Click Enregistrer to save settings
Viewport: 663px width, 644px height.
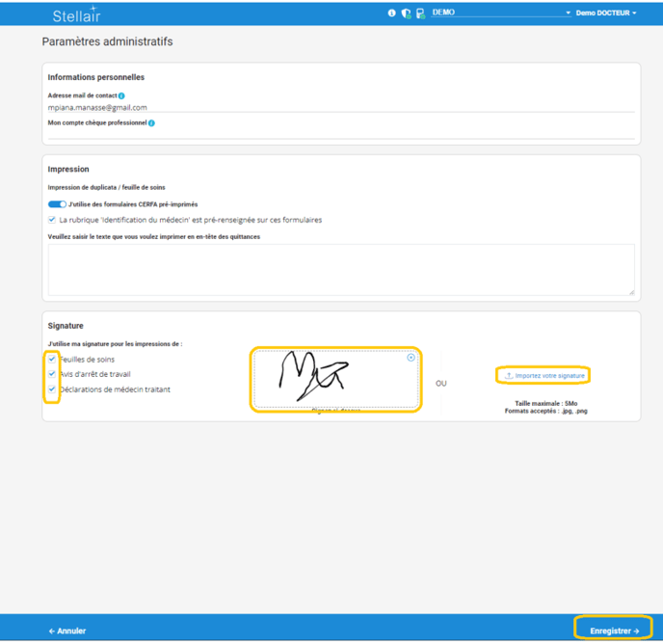[x=614, y=631]
